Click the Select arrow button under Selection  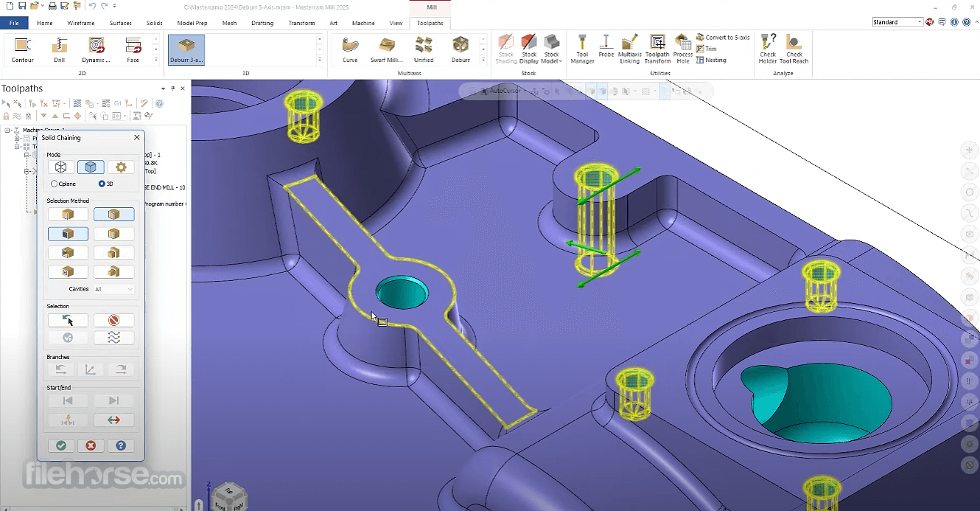click(68, 321)
